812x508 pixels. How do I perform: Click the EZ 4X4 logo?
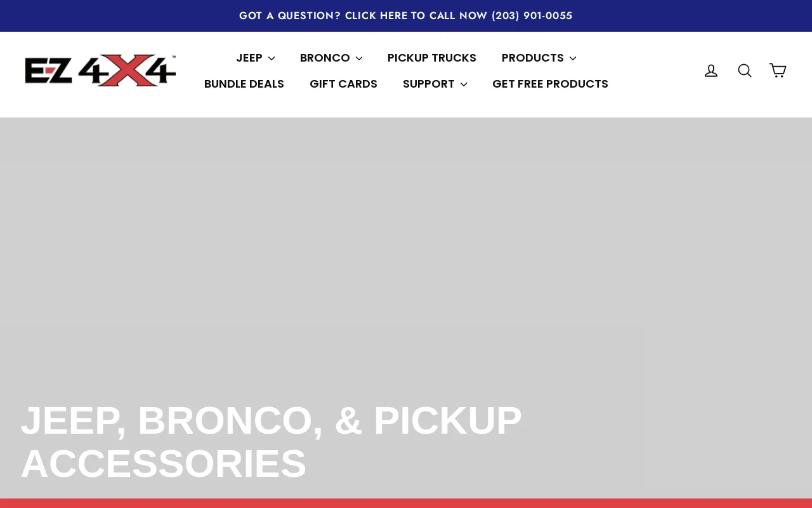(x=100, y=70)
